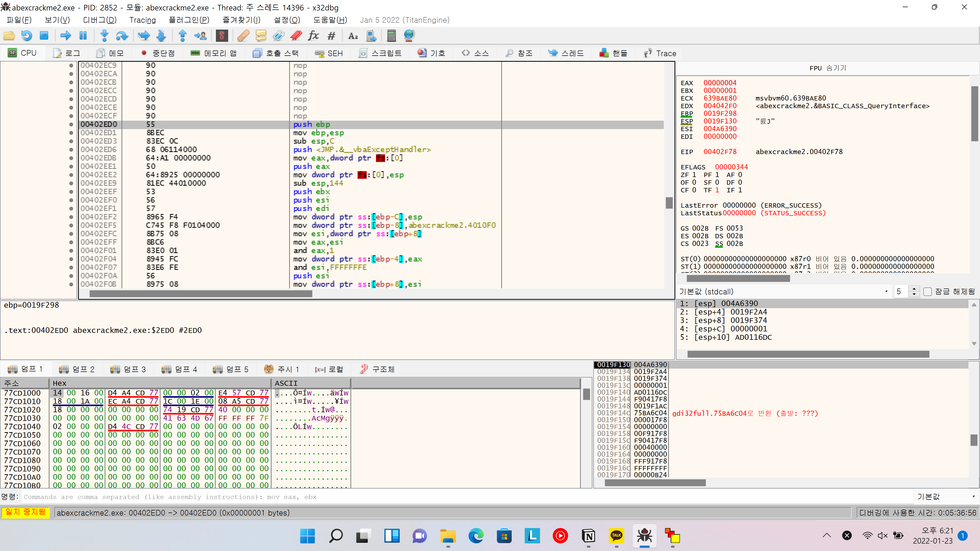Step into with the down-arrow icon
Viewport: 980px width, 551px height.
(104, 36)
